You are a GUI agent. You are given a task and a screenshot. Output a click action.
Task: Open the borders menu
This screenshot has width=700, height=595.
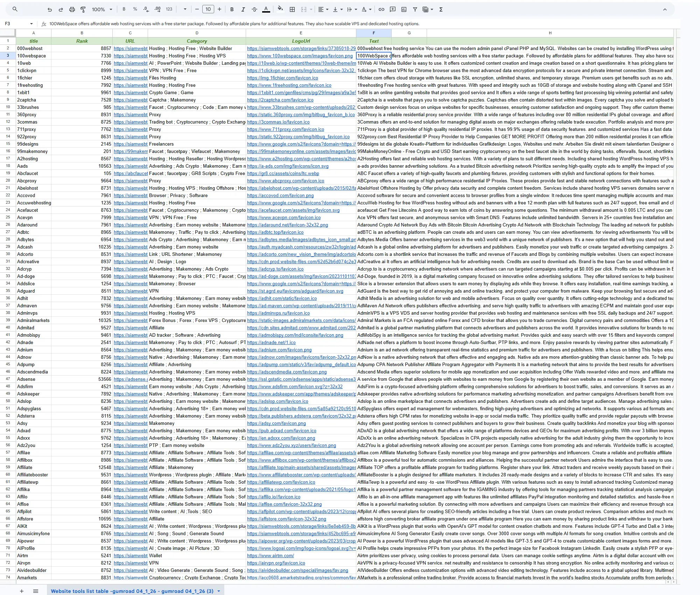[x=292, y=9]
